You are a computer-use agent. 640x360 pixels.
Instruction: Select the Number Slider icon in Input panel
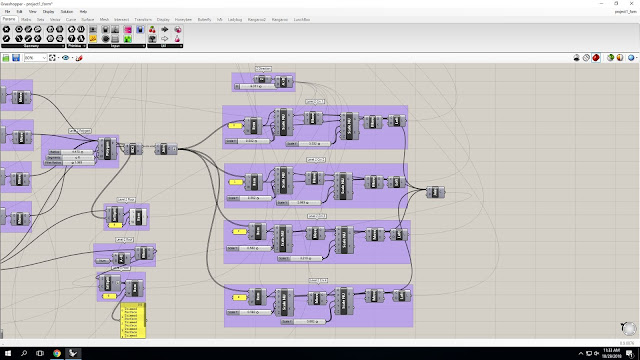[x=93, y=29]
